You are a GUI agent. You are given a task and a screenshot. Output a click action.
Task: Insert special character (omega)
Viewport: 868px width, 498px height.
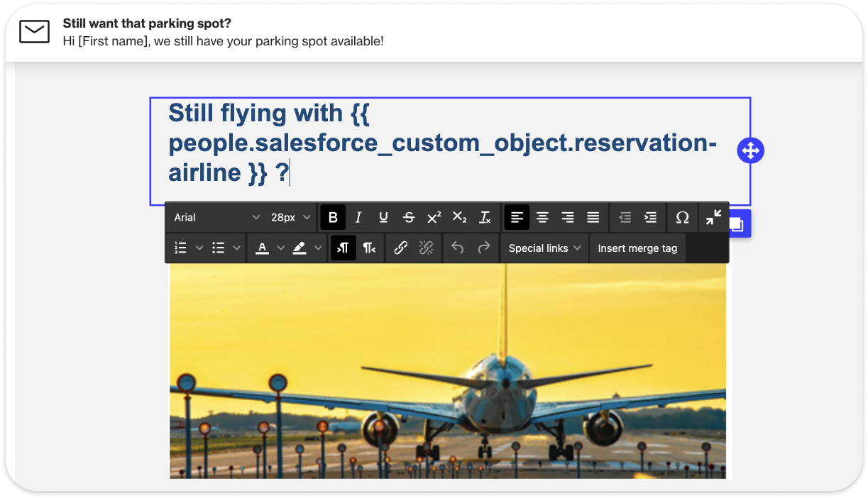tap(682, 217)
